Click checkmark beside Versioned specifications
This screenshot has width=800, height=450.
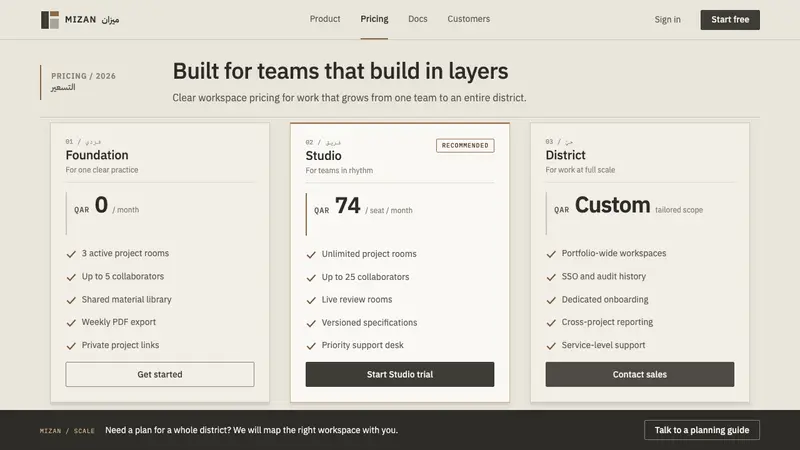311,323
